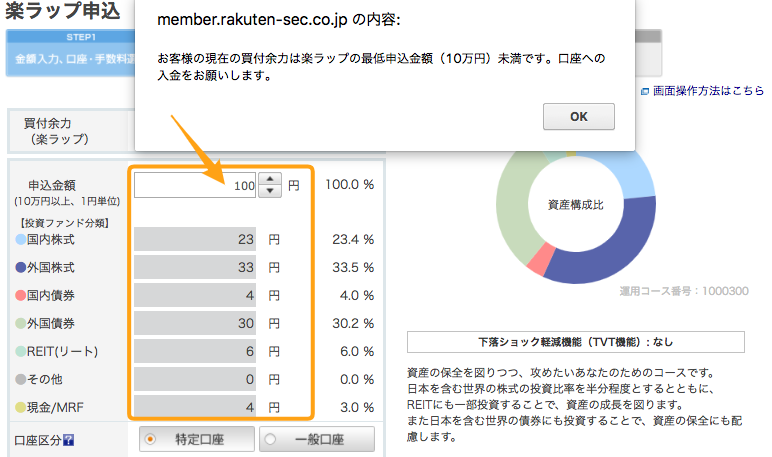
Task: Click the STEP1 金額入力 tab
Action: [x=70, y=53]
